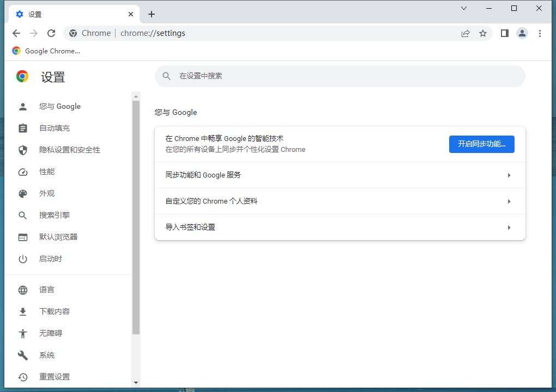
Task: Select 无障碍 in sidebar
Action: pyautogui.click(x=50, y=334)
